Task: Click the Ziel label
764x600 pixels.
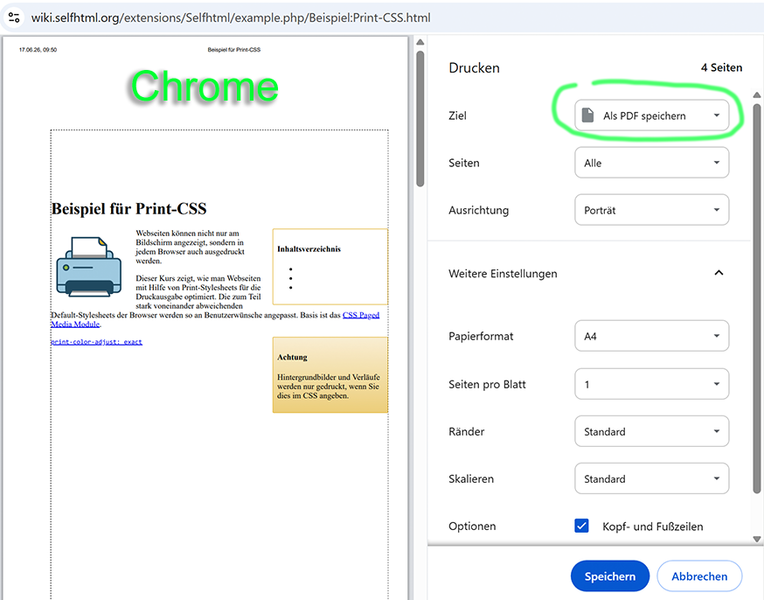Action: click(x=458, y=116)
